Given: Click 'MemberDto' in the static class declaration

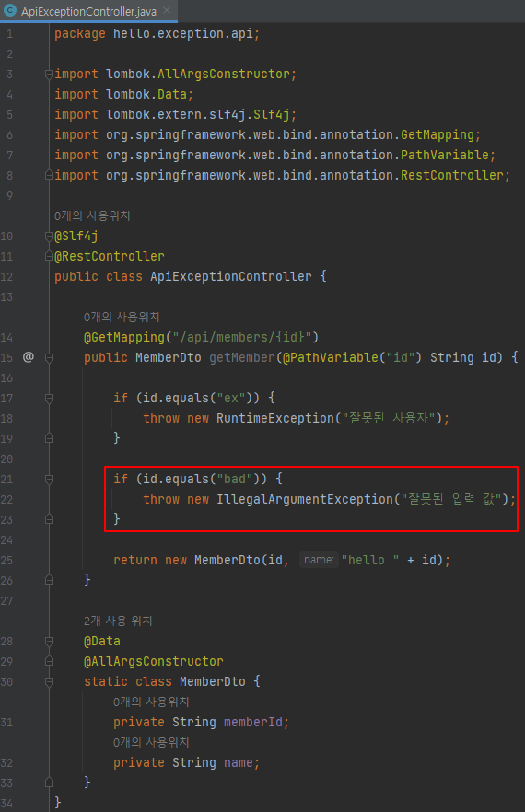Looking at the screenshot, I should tap(213, 681).
